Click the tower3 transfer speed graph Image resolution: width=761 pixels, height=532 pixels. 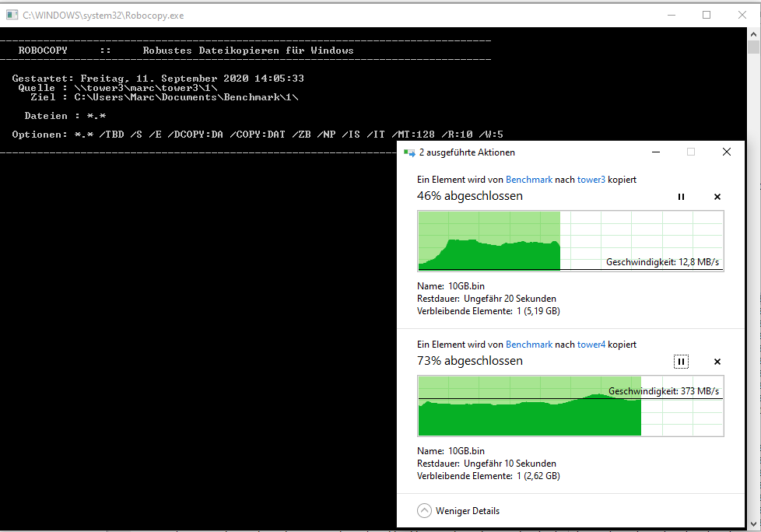pyautogui.click(x=571, y=241)
